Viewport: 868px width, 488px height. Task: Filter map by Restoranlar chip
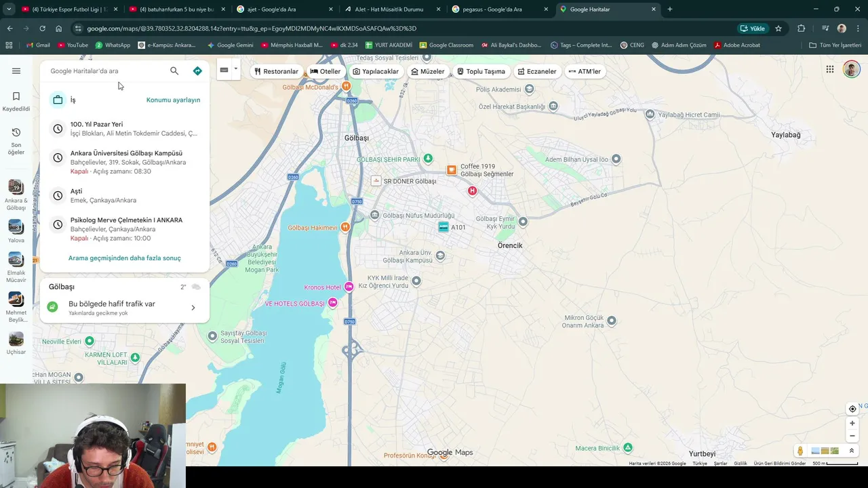point(276,71)
